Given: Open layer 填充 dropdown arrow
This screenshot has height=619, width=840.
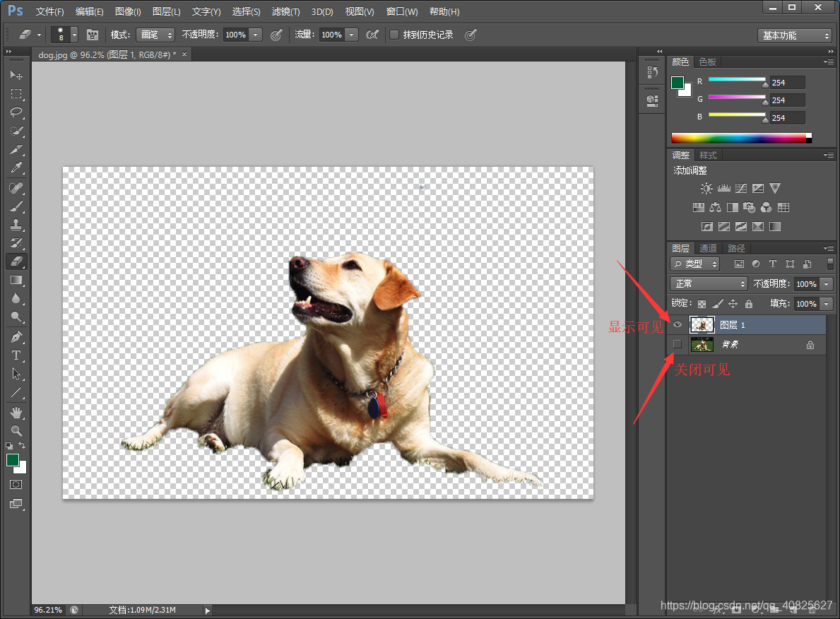Looking at the screenshot, I should point(827,303).
